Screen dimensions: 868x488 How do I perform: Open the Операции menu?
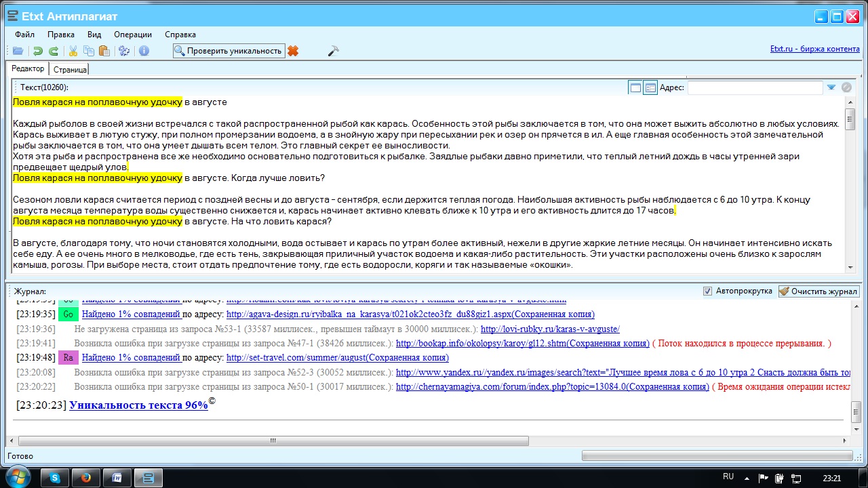click(133, 35)
